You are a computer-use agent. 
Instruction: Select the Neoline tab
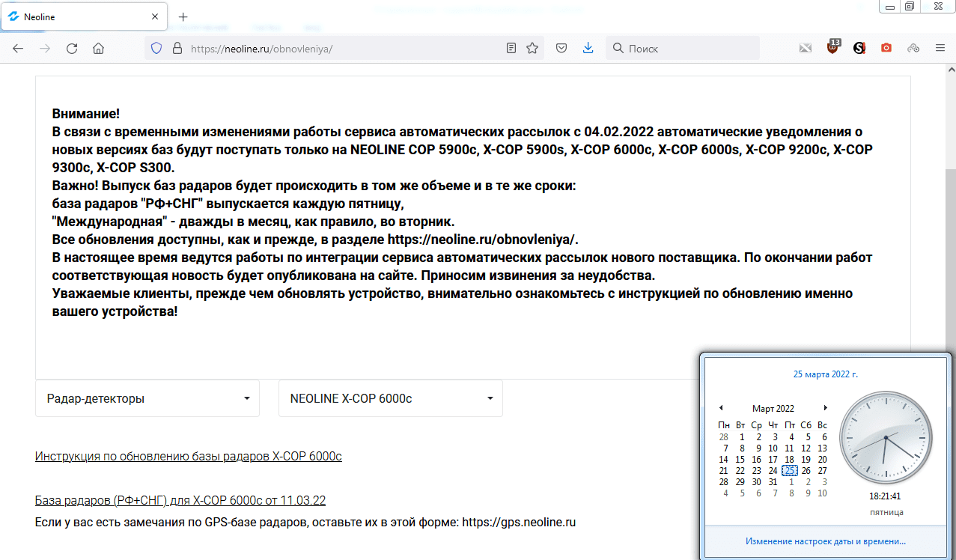point(84,16)
